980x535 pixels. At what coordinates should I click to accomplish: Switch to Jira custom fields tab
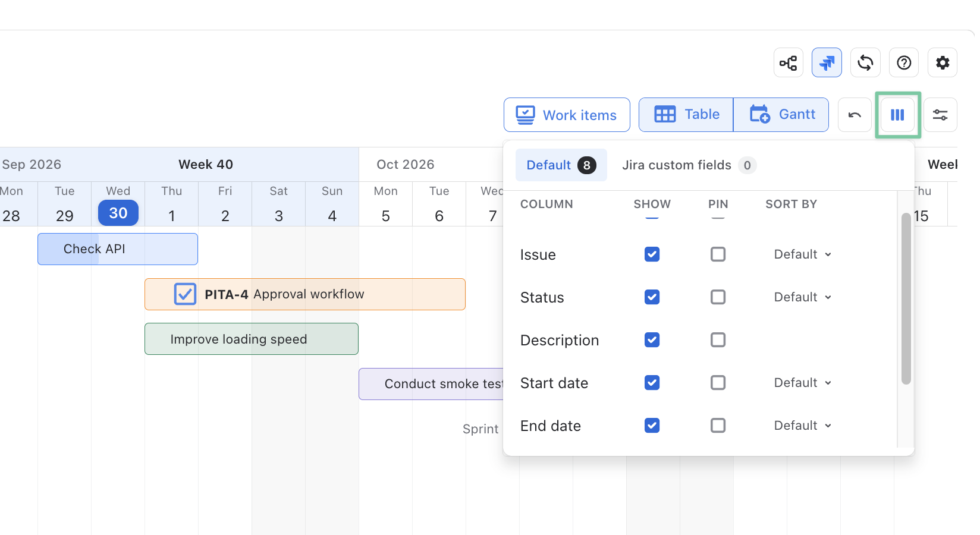pos(689,165)
